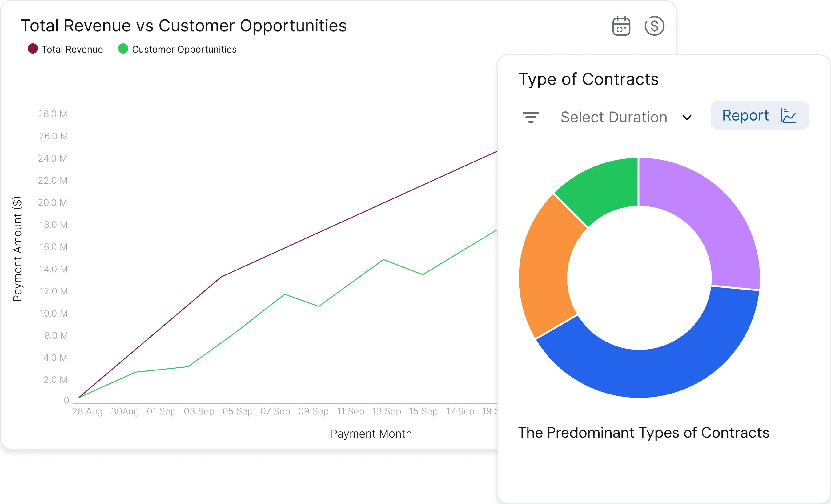Open the Select Duration dropdown
This screenshot has width=831, height=504.
pyautogui.click(x=613, y=117)
